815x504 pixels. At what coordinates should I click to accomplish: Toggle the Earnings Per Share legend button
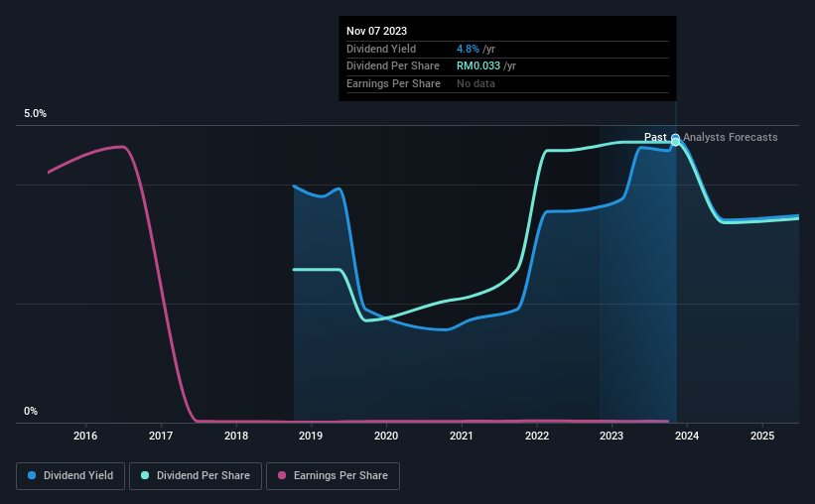click(x=333, y=476)
